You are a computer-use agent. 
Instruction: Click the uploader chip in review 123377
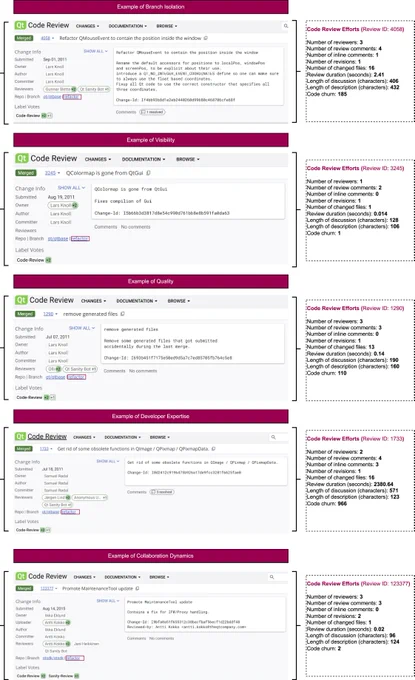(56, 622)
